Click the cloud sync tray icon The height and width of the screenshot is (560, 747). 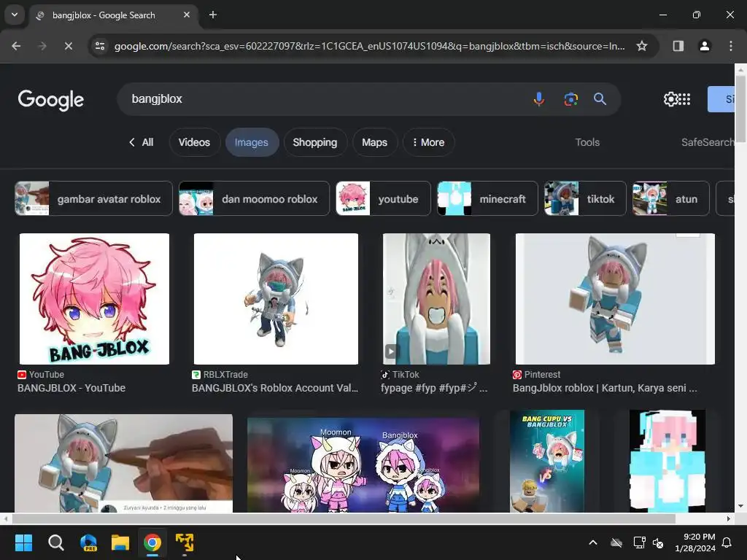point(616,542)
